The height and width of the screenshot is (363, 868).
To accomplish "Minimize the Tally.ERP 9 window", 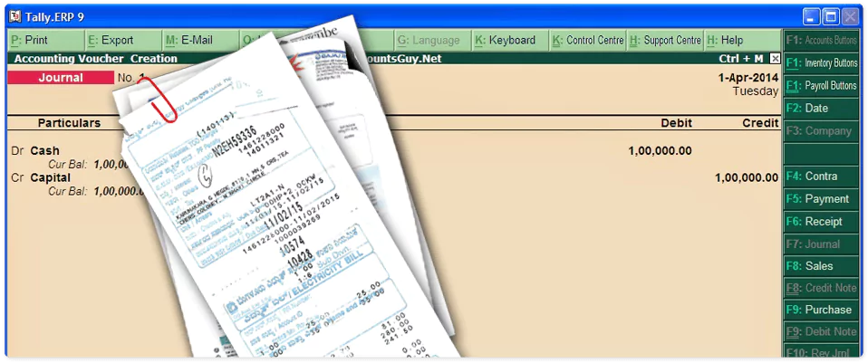I will [x=812, y=16].
